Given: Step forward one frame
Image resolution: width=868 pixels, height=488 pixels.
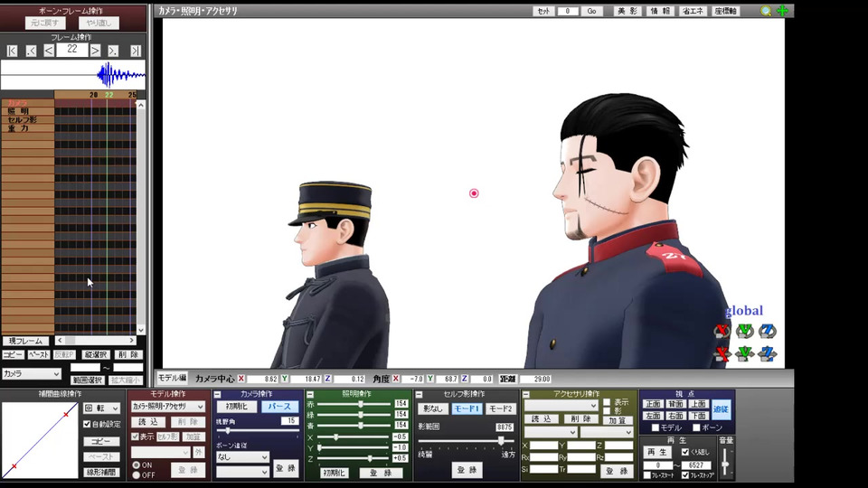Looking at the screenshot, I should [x=95, y=51].
